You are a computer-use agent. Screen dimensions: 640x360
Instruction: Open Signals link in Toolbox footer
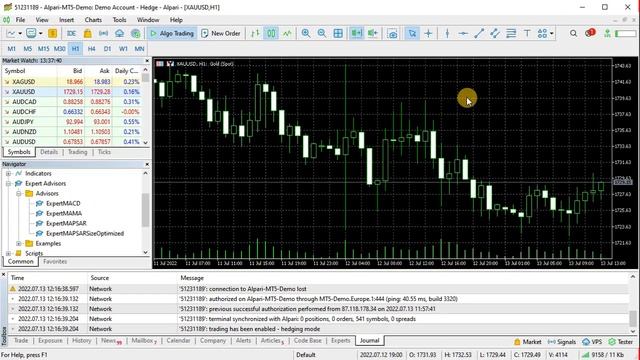(562, 342)
